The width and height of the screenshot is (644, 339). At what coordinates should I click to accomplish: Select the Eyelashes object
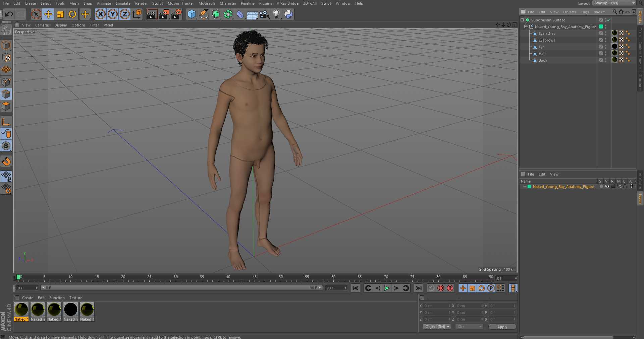coord(547,33)
